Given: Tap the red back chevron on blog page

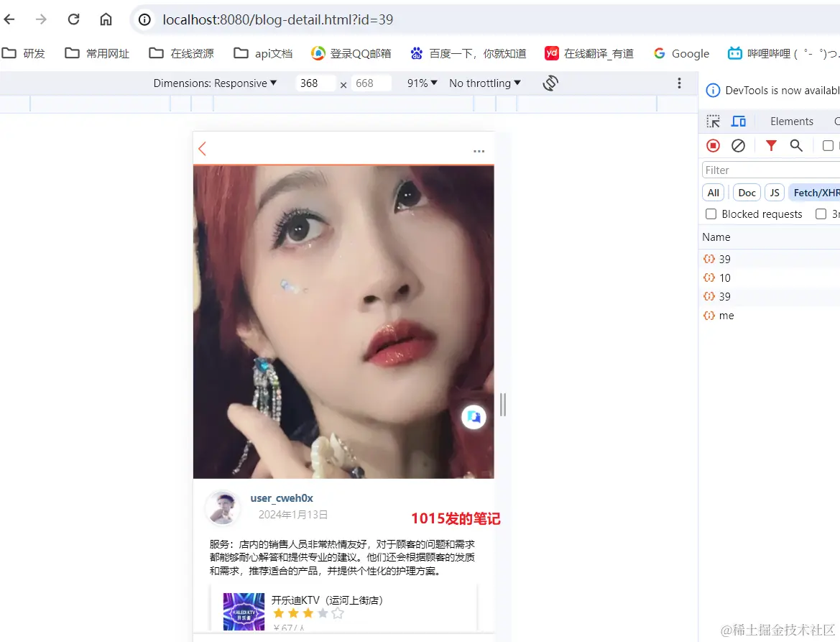Looking at the screenshot, I should tap(202, 149).
